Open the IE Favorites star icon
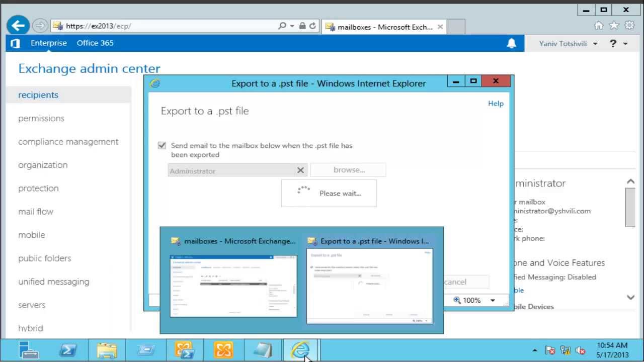 point(614,26)
